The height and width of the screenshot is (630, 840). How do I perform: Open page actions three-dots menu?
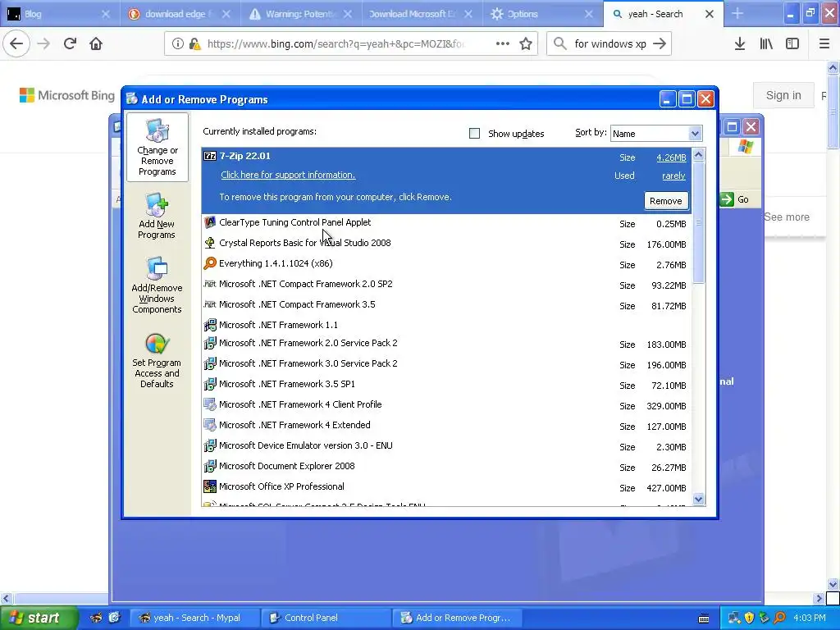(503, 44)
